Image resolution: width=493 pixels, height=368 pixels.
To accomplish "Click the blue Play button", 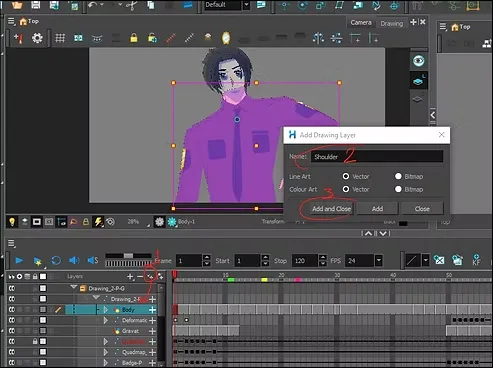I will (x=19, y=260).
